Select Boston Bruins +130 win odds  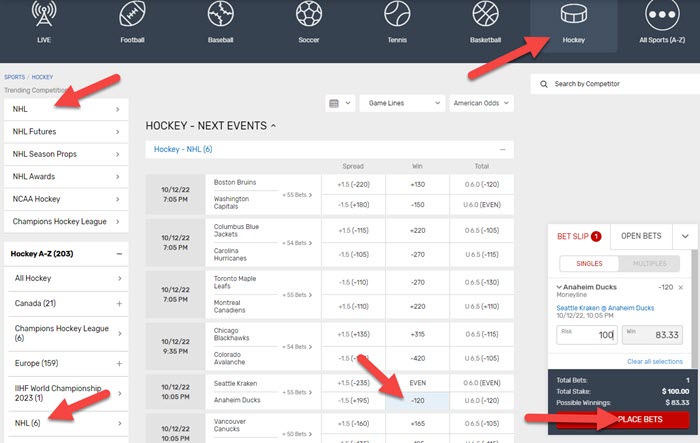click(417, 185)
